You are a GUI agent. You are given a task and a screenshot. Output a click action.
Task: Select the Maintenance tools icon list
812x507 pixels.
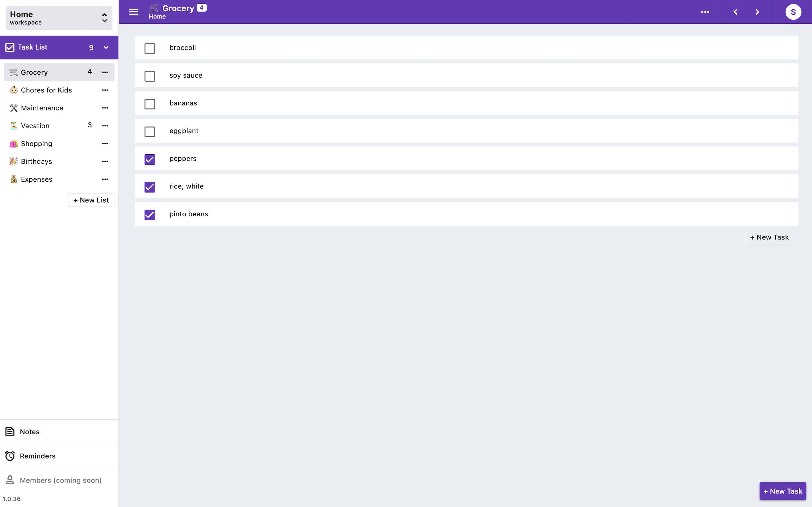coord(42,108)
